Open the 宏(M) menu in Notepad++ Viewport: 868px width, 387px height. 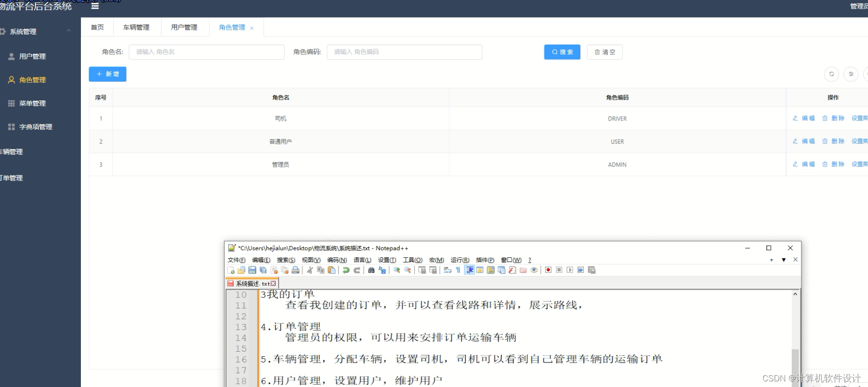436,260
